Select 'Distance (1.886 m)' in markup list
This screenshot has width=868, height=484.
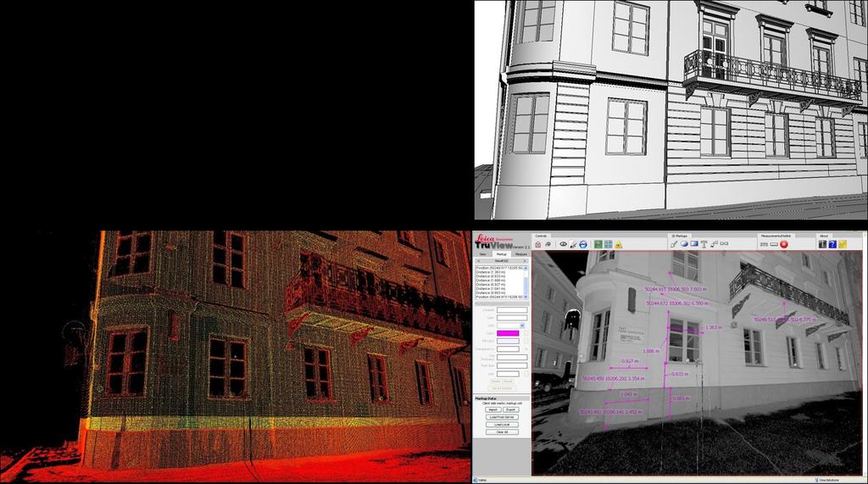[x=491, y=281]
